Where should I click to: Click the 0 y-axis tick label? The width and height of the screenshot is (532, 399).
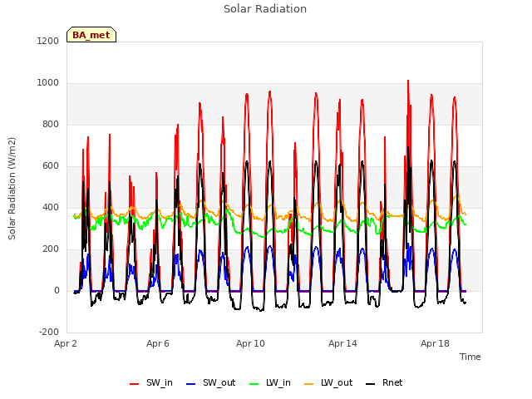click(x=57, y=291)
